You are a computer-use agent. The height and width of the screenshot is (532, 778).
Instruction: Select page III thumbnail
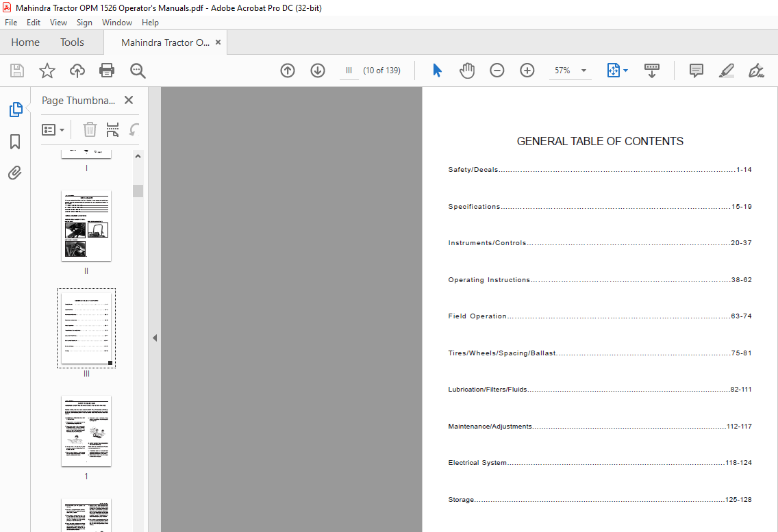[x=86, y=328]
